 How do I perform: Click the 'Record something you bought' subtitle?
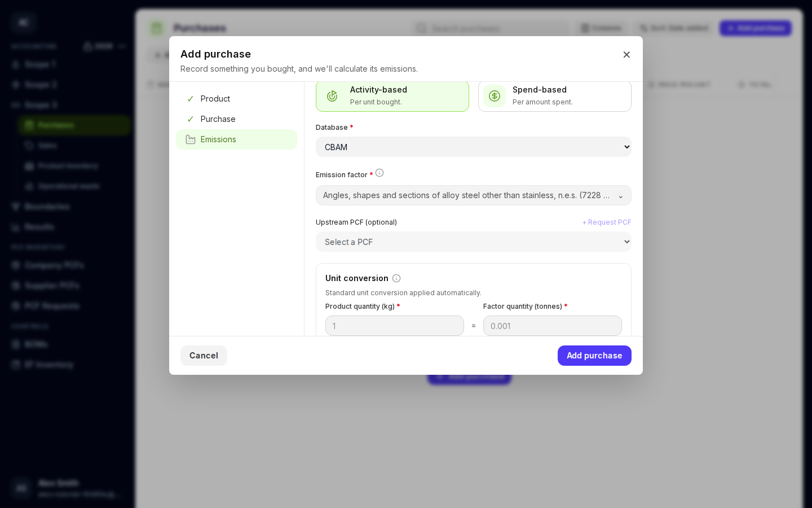(x=299, y=69)
